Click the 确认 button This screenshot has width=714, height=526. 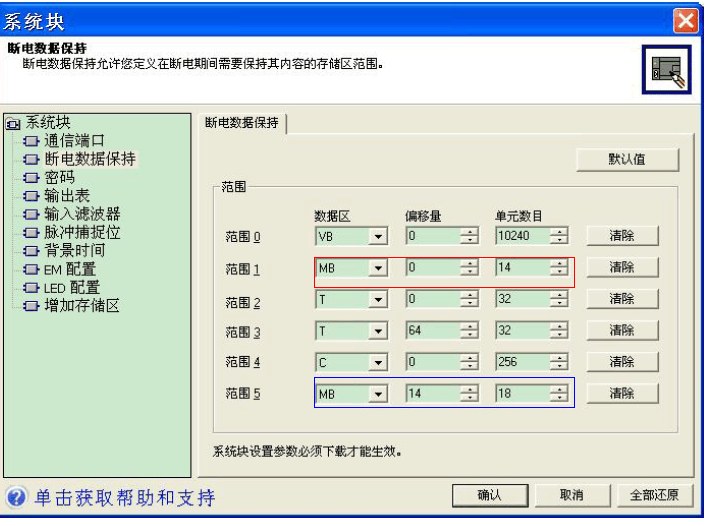[490, 495]
